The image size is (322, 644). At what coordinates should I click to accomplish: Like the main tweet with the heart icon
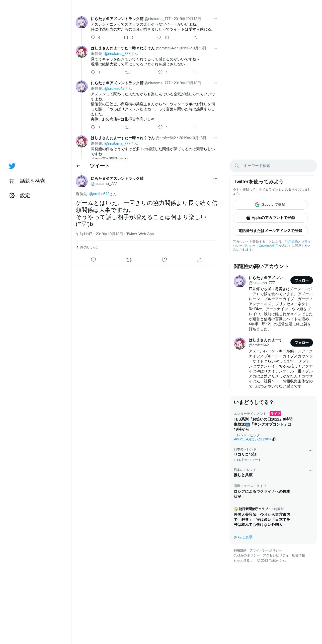[x=164, y=260]
